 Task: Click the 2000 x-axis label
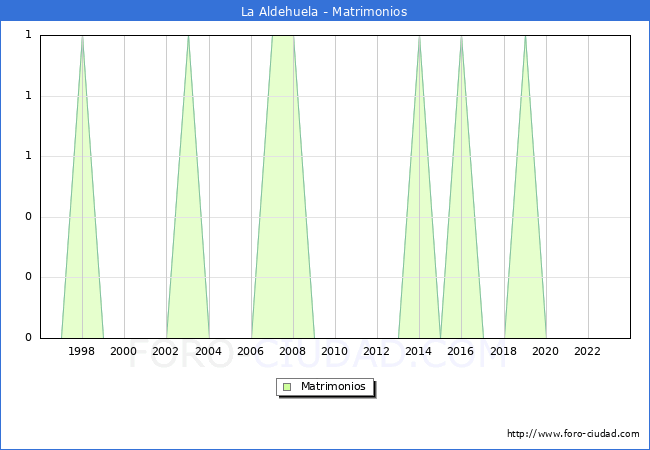pos(124,351)
